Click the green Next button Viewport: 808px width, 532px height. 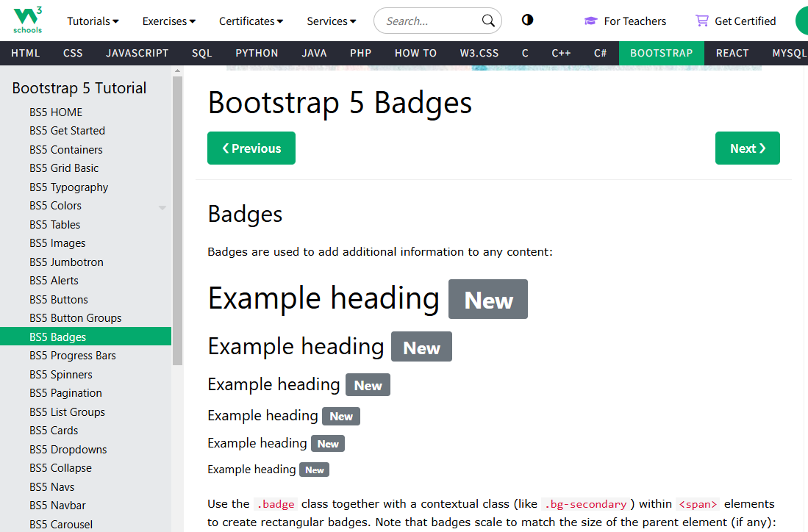pos(747,148)
